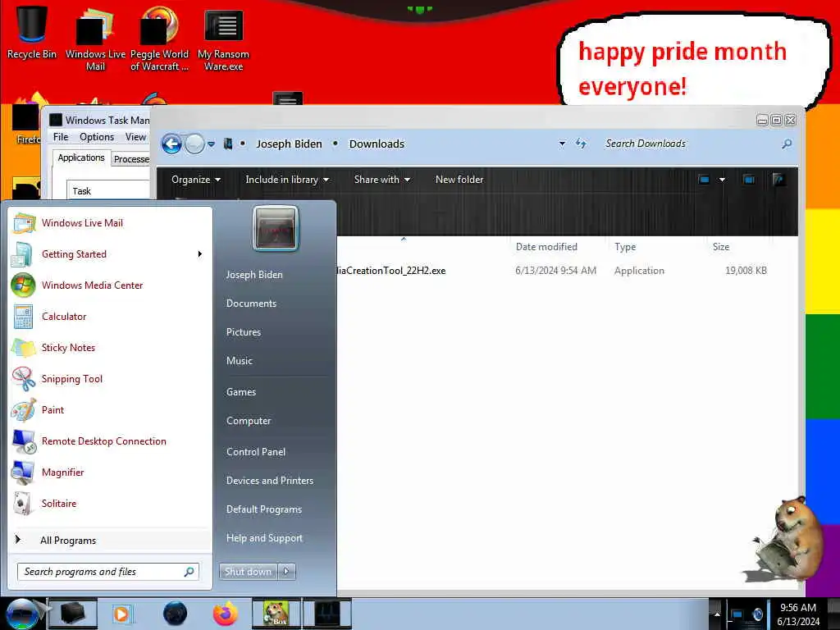
Task: Open Firefox from the taskbar
Action: click(225, 614)
